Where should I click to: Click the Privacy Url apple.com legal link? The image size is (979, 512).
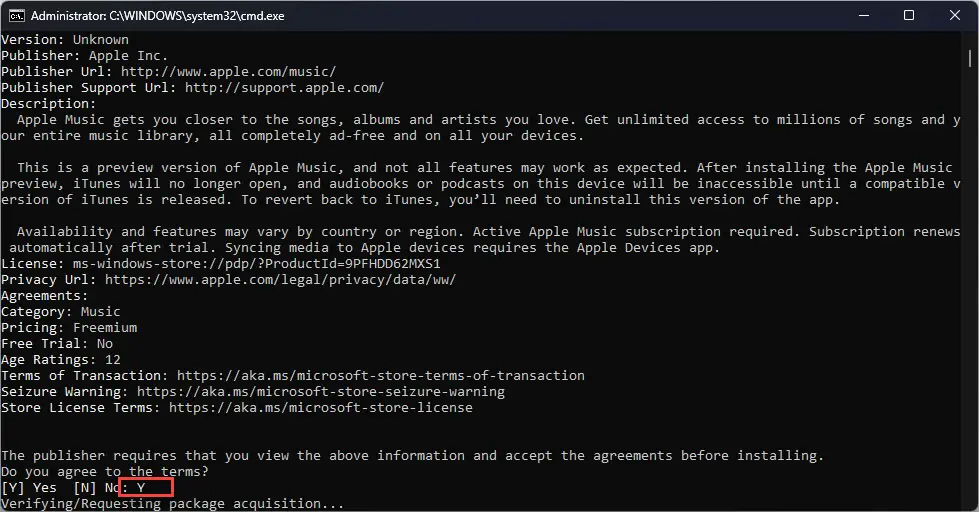pos(280,280)
